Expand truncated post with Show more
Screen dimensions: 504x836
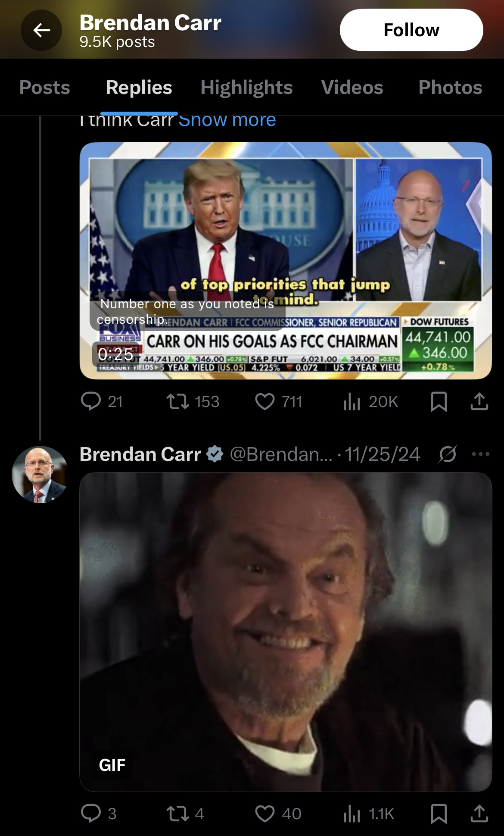(227, 120)
